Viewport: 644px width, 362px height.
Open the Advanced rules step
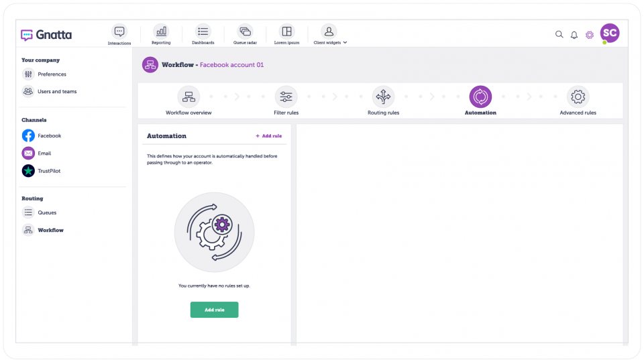click(578, 101)
